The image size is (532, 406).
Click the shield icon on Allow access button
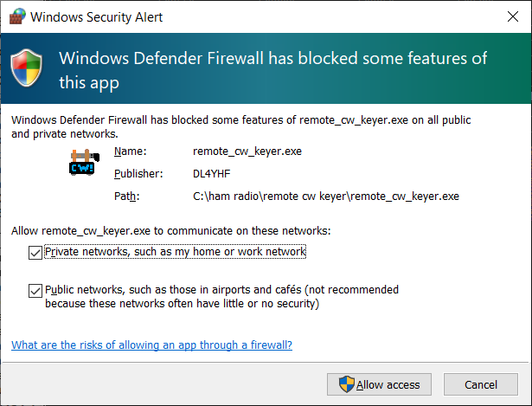click(x=346, y=384)
